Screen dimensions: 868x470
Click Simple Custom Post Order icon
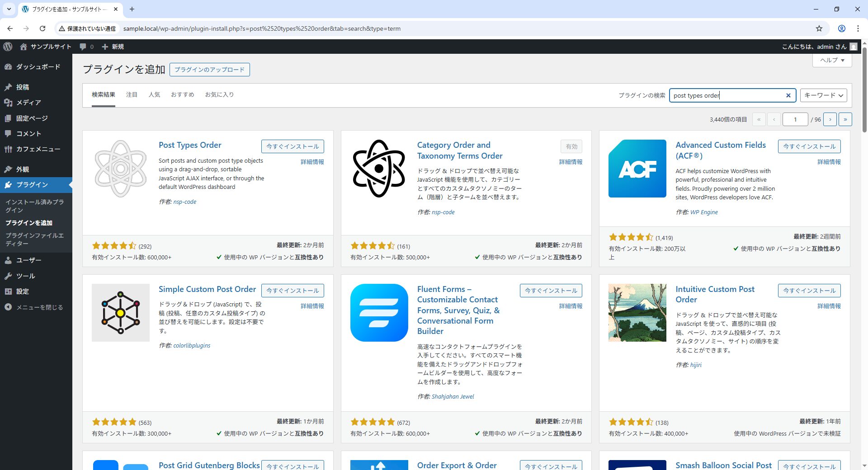(121, 313)
